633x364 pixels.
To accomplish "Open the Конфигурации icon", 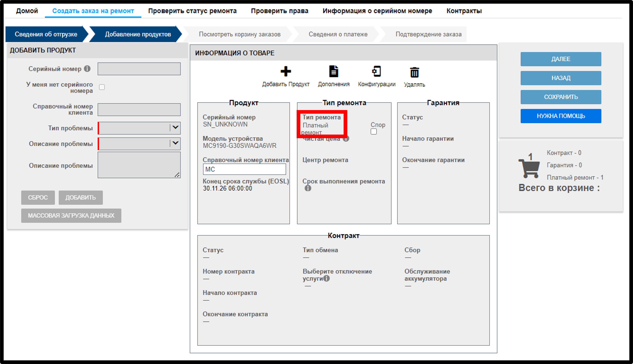I will (x=376, y=71).
